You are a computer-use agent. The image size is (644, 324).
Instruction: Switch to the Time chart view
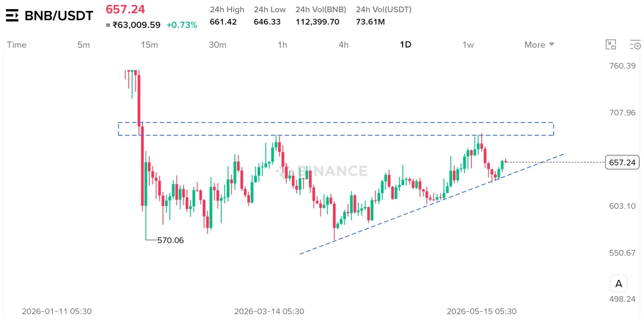[17, 45]
